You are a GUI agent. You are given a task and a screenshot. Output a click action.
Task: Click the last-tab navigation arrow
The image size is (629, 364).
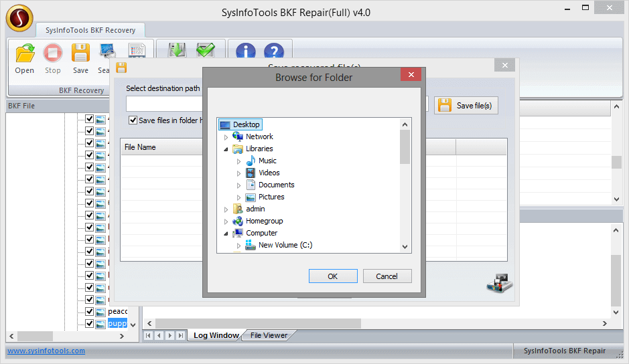(181, 335)
